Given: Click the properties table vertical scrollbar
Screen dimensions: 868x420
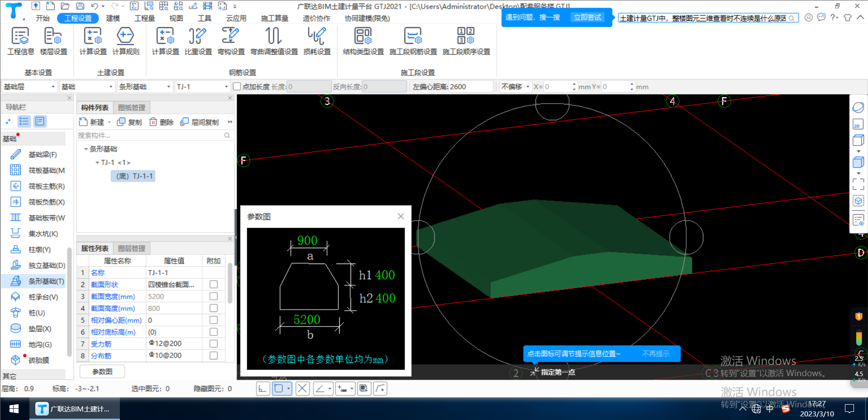Looking at the screenshot, I should tap(230, 284).
